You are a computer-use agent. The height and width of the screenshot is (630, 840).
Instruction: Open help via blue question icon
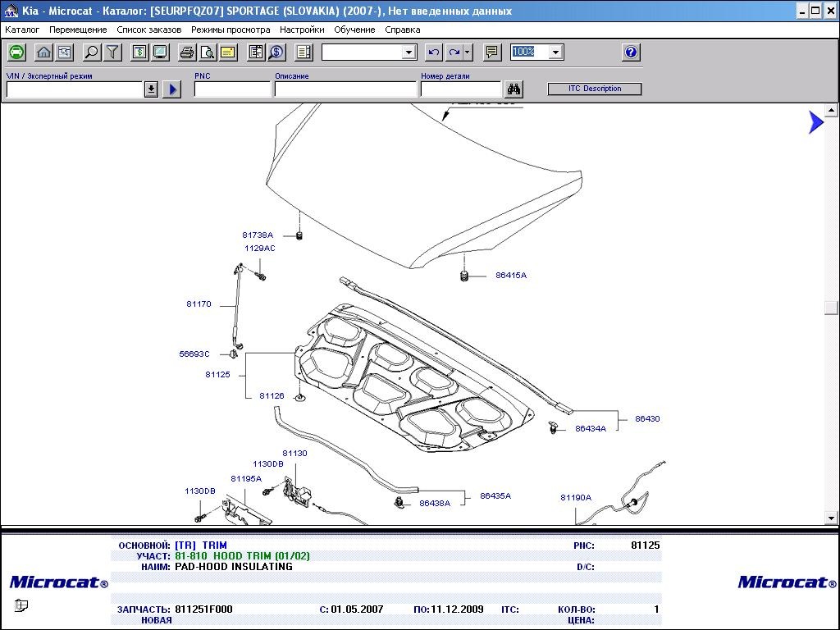click(631, 52)
